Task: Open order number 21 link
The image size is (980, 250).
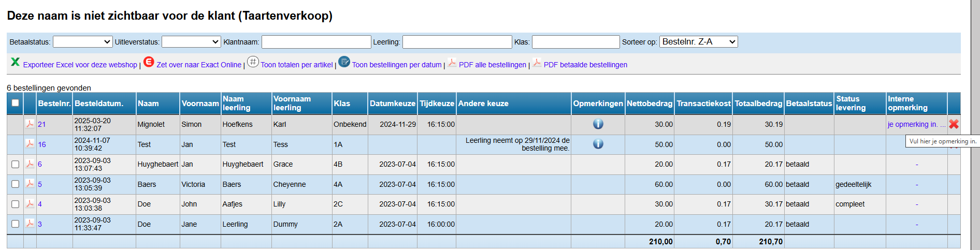Action: [42, 124]
